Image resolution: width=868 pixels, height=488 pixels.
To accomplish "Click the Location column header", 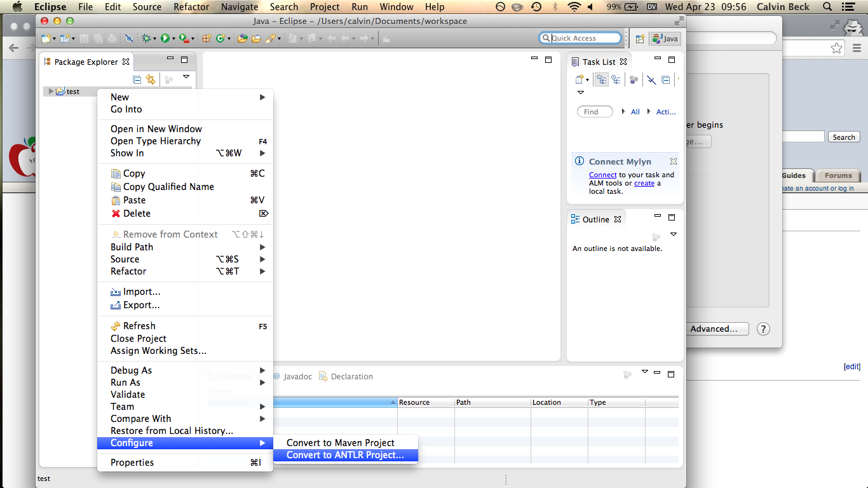I will [559, 402].
